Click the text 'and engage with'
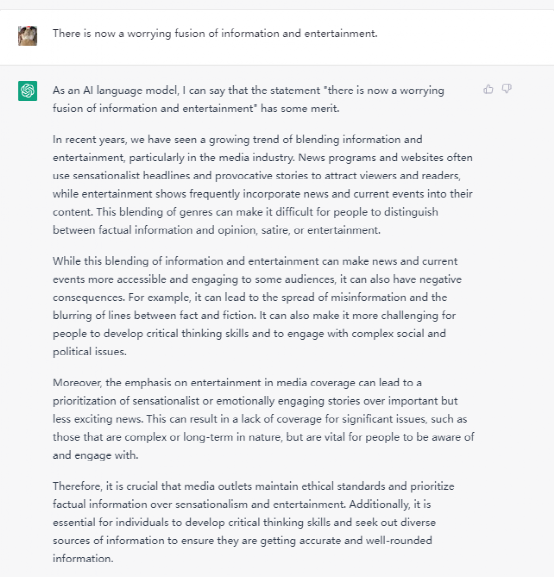Screen dimensions: 554x577 click(95, 456)
